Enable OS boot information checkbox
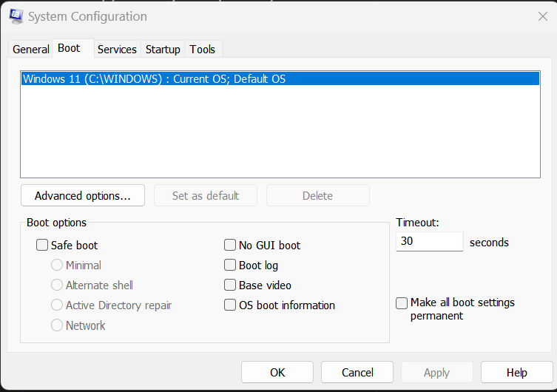The image size is (557, 392). tap(230, 305)
